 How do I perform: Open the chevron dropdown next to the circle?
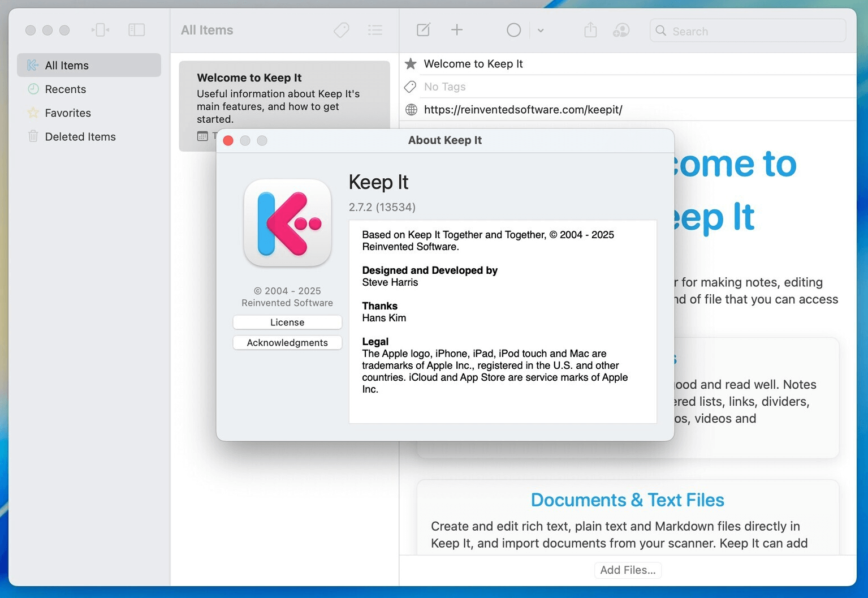541,30
